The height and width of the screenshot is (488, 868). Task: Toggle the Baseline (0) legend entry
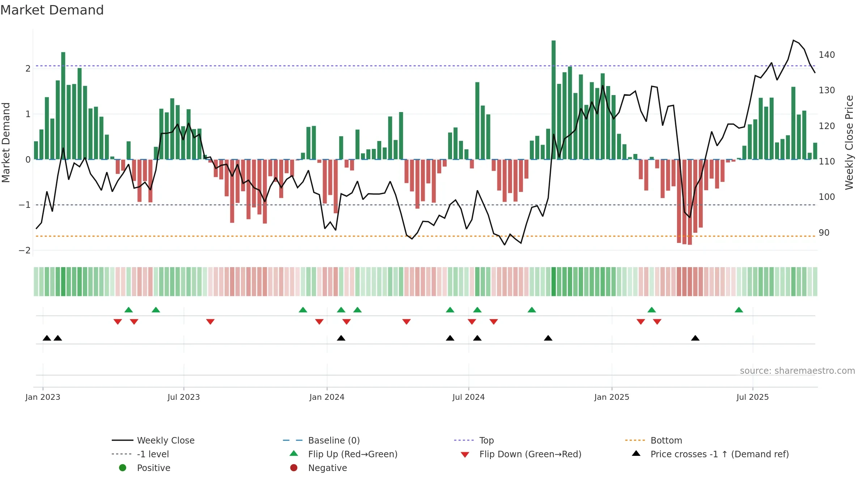pyautogui.click(x=321, y=440)
